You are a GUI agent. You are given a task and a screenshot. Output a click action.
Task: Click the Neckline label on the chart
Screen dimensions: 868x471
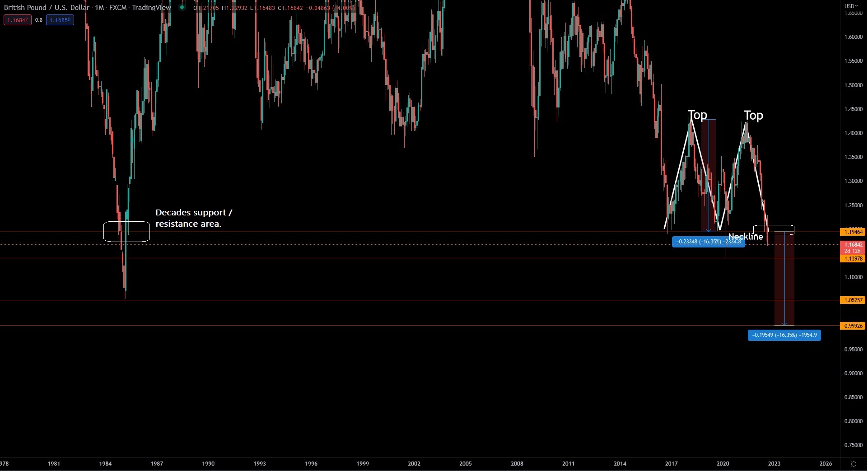coord(746,236)
